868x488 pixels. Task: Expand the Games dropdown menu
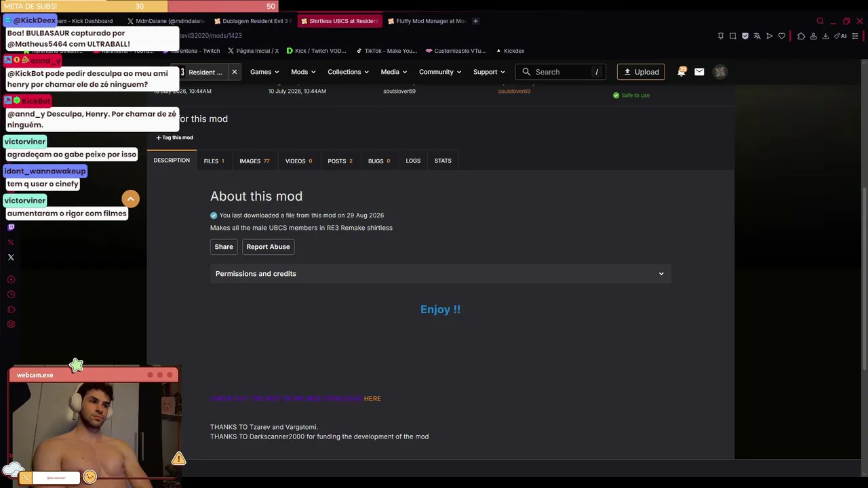point(264,72)
